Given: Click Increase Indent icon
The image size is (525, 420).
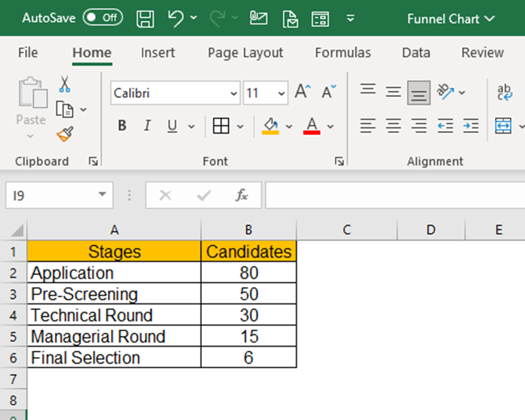Looking at the screenshot, I should [x=471, y=126].
